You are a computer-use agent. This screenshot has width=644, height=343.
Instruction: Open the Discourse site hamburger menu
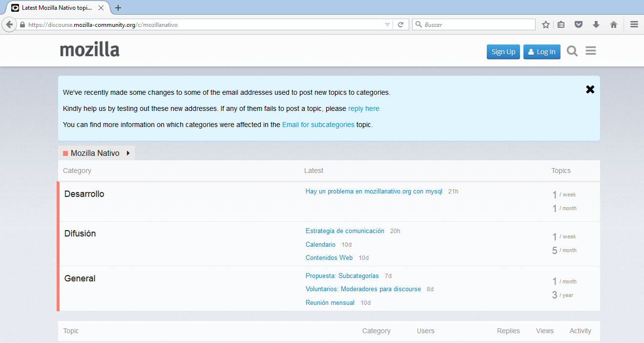click(x=591, y=51)
